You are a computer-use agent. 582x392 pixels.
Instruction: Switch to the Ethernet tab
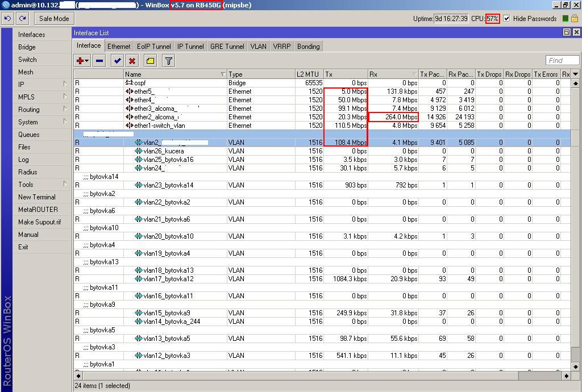[119, 47]
